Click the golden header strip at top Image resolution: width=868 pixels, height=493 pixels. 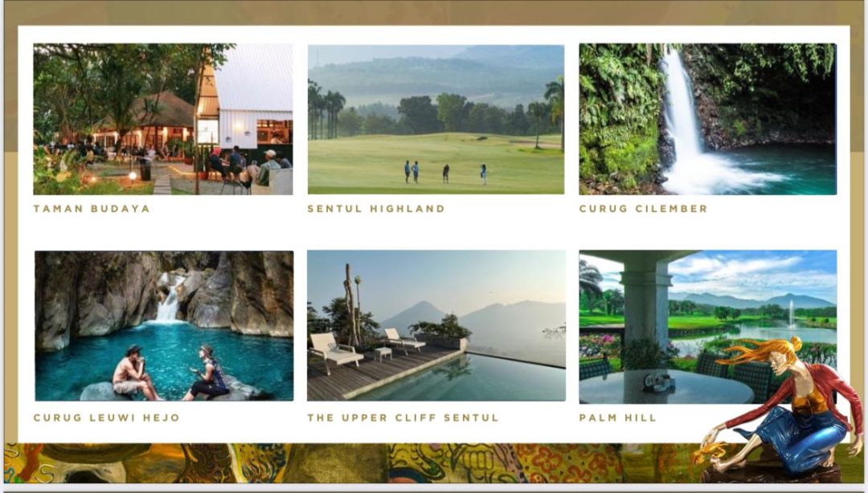(434, 12)
